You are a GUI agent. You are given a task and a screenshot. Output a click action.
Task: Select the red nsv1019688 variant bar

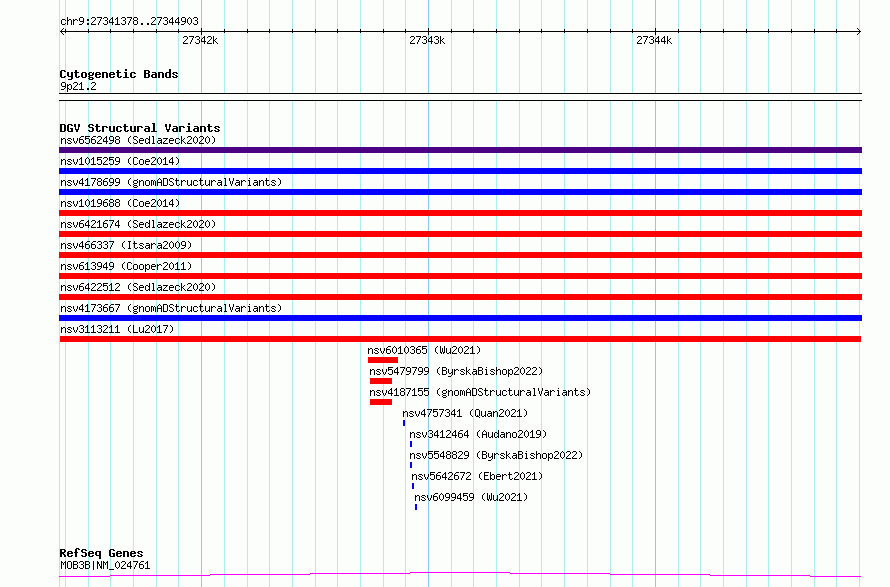[x=460, y=213]
